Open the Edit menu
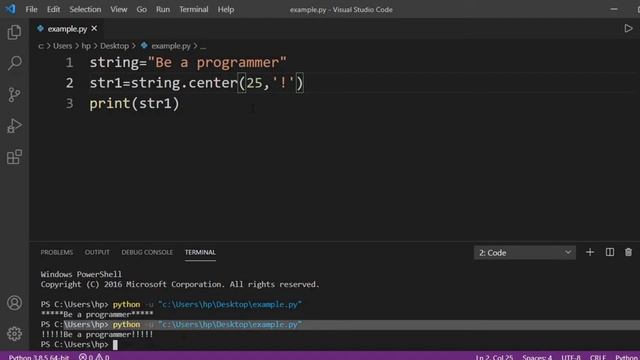 point(53,9)
